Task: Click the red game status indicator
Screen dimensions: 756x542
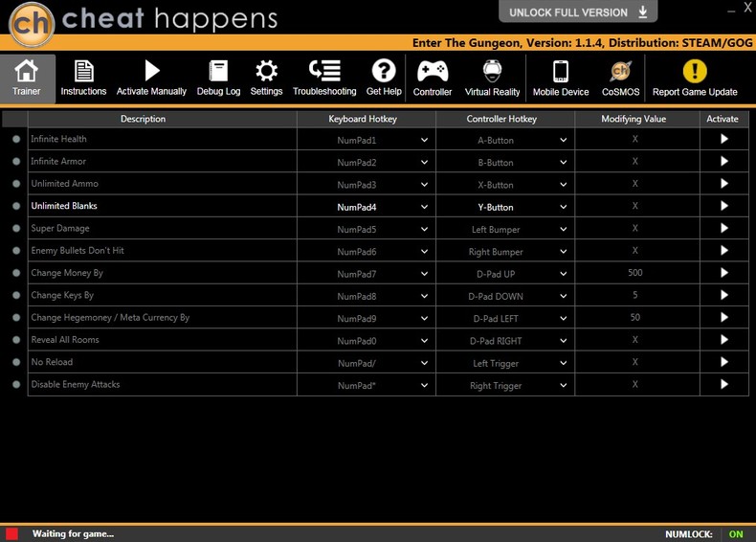Action: click(12, 533)
